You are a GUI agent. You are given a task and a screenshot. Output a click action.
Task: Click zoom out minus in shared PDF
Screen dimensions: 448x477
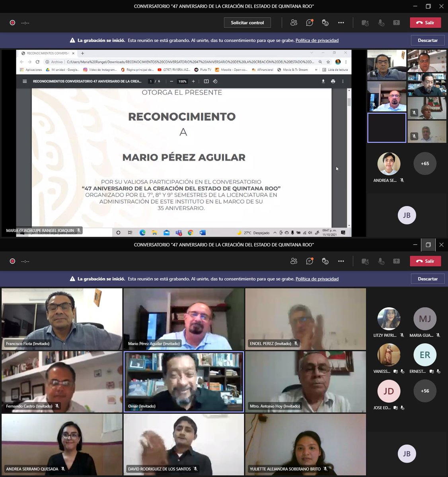point(171,81)
